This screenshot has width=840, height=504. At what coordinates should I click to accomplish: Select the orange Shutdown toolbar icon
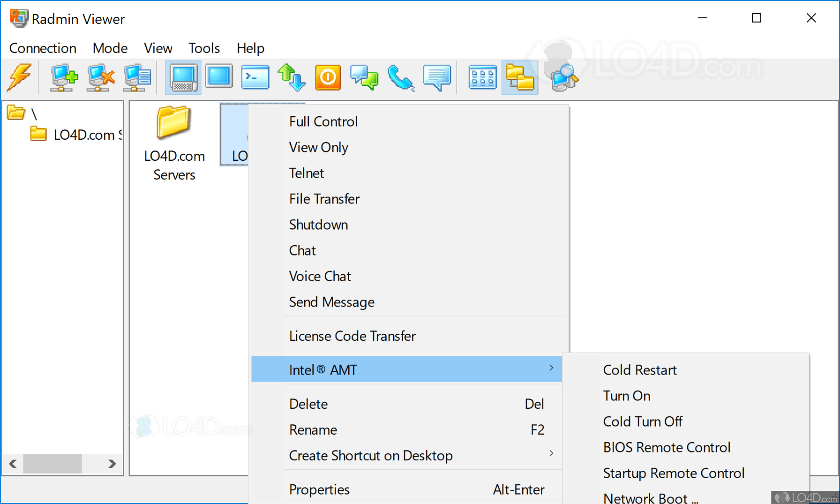tap(328, 77)
